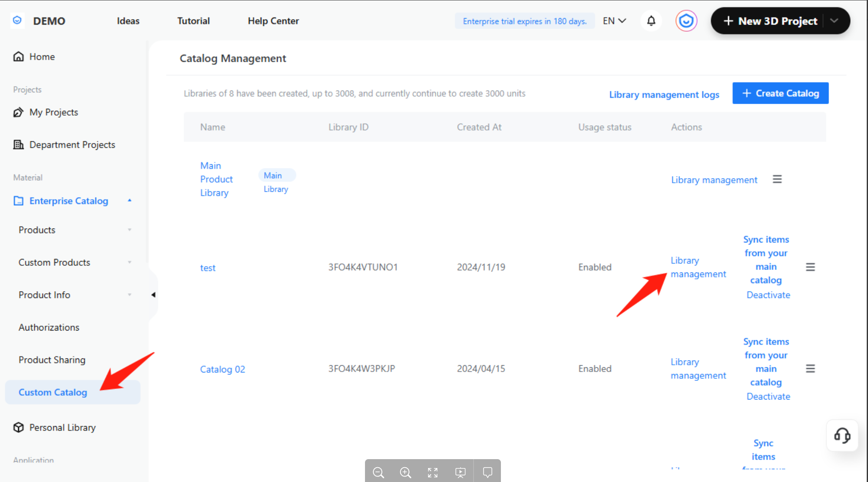Screen dimensions: 868x482
Task: Collapse the Enterprise Catalog section
Action: (130, 201)
